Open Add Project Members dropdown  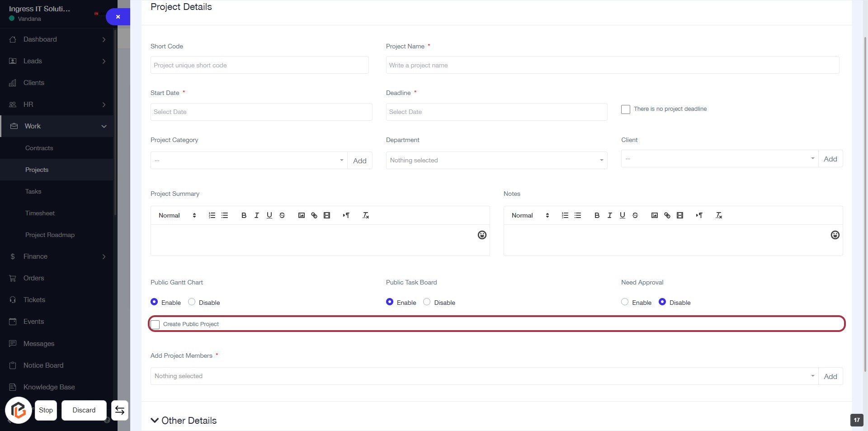(484, 376)
